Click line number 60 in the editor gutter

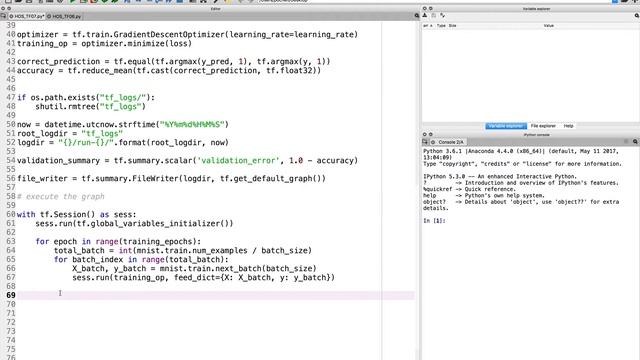(x=11, y=215)
